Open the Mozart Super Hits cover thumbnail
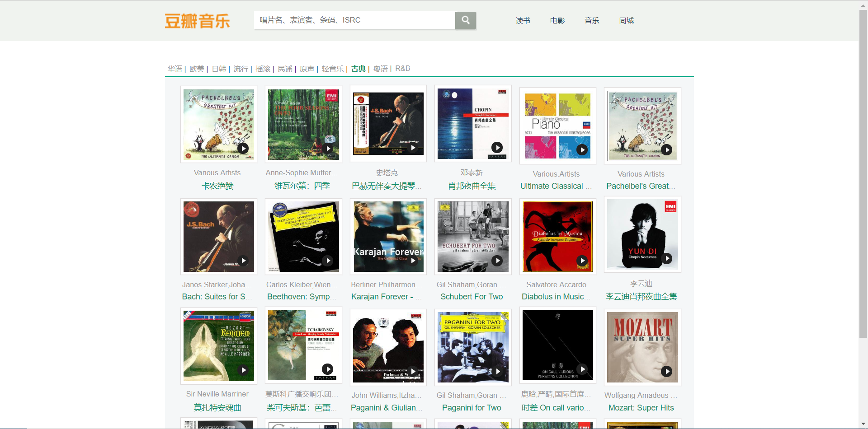Image resolution: width=868 pixels, height=429 pixels. click(642, 347)
